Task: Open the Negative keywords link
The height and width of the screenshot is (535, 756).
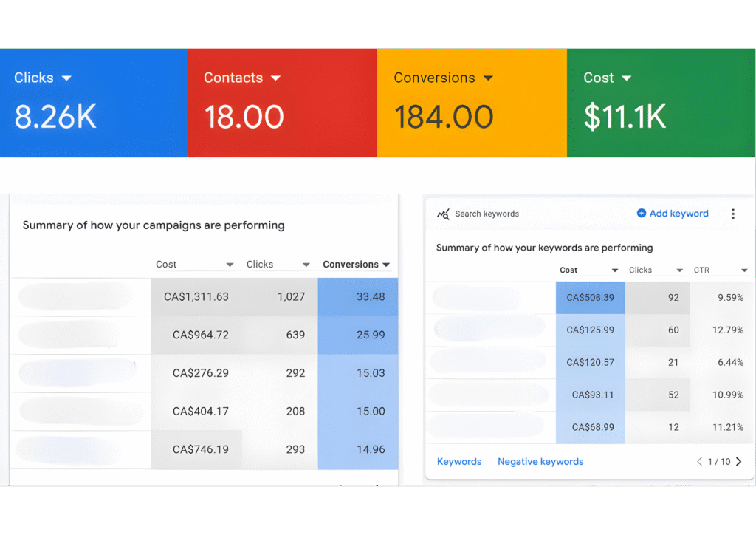Action: 540,462
